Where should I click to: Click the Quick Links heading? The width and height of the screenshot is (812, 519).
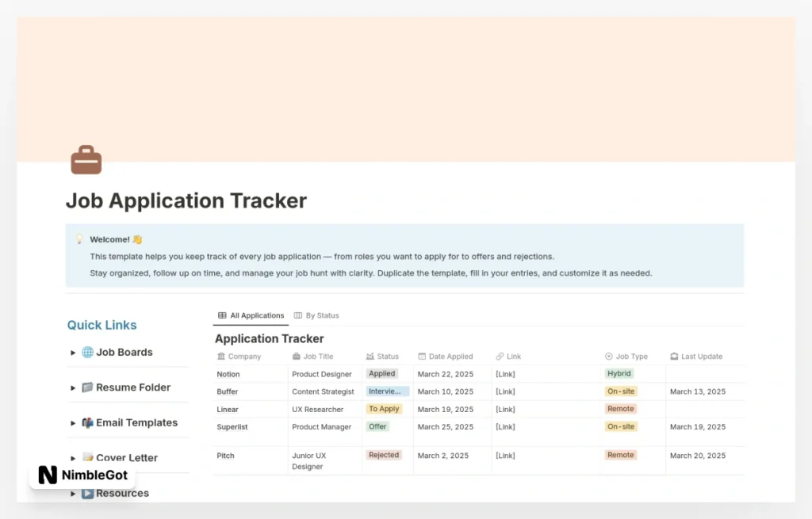pyautogui.click(x=102, y=325)
